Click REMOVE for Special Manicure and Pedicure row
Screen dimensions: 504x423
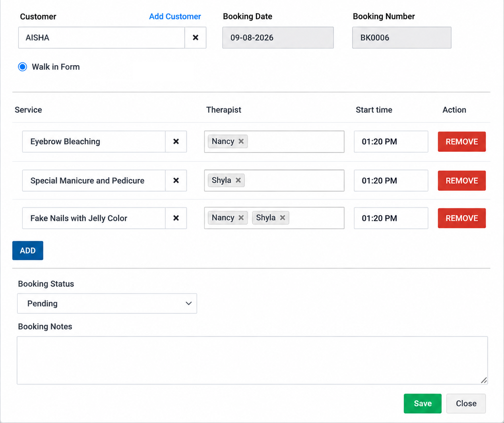[462, 181]
